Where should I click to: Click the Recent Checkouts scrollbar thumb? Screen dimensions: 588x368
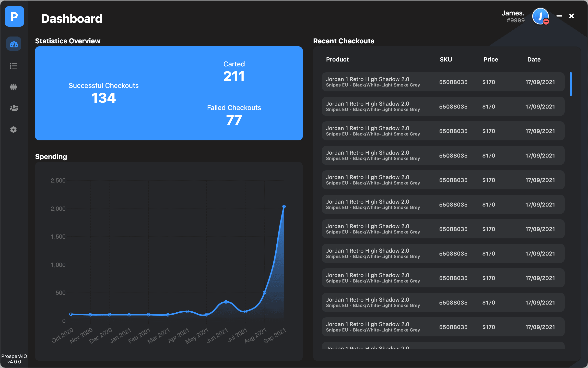[x=571, y=84]
